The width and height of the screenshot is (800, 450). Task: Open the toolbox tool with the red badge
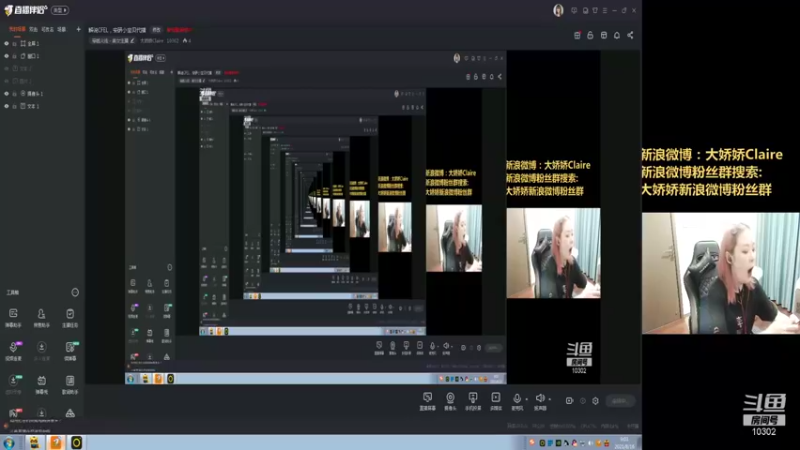click(x=14, y=412)
